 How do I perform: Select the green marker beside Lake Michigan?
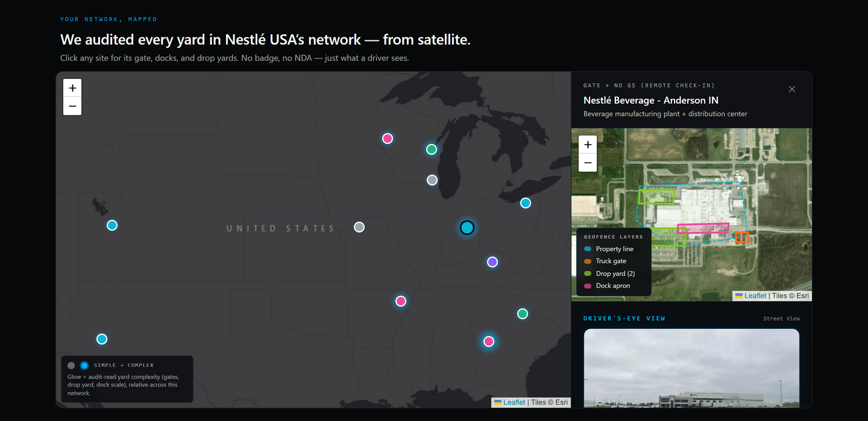tap(432, 149)
